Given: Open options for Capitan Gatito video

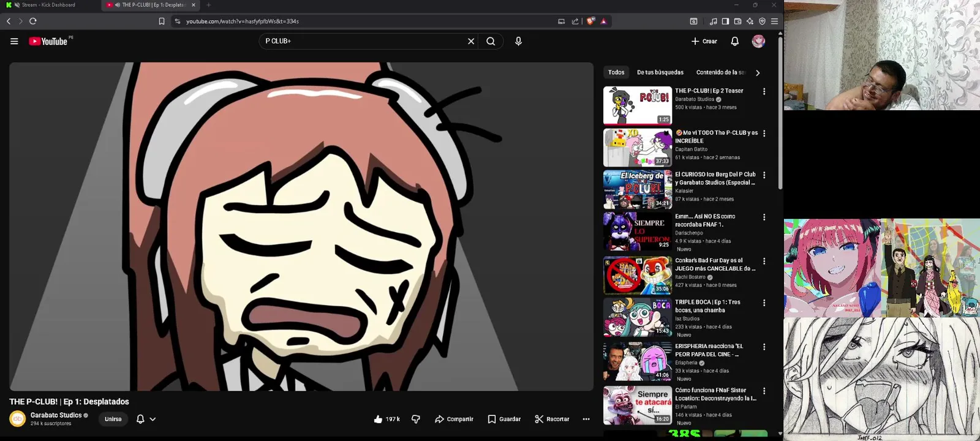Looking at the screenshot, I should pos(764,133).
